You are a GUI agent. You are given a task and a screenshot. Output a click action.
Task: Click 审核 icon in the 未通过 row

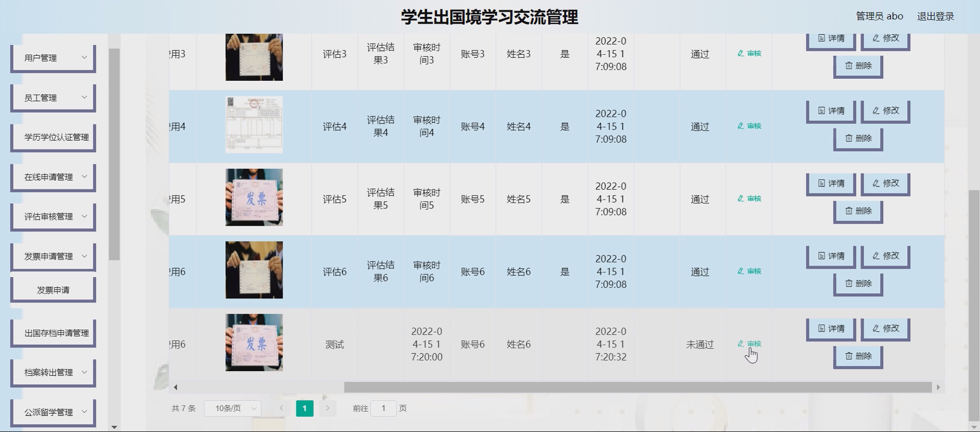(x=749, y=344)
